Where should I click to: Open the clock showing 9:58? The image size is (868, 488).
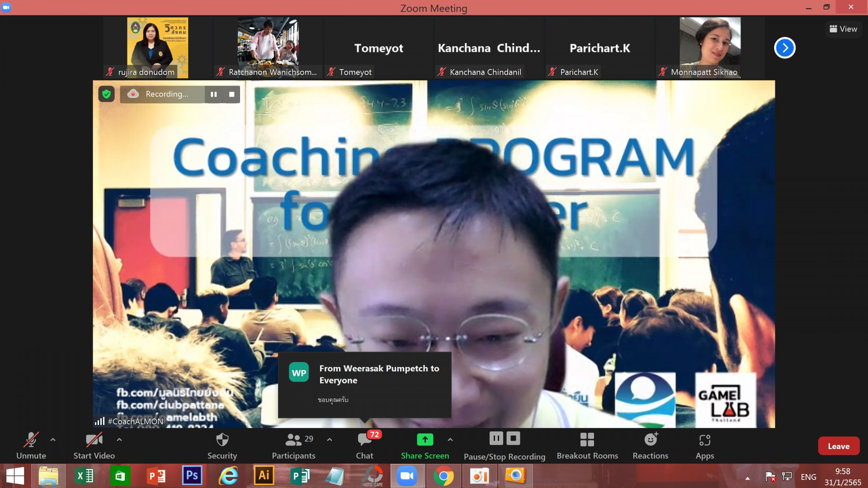pos(843,477)
